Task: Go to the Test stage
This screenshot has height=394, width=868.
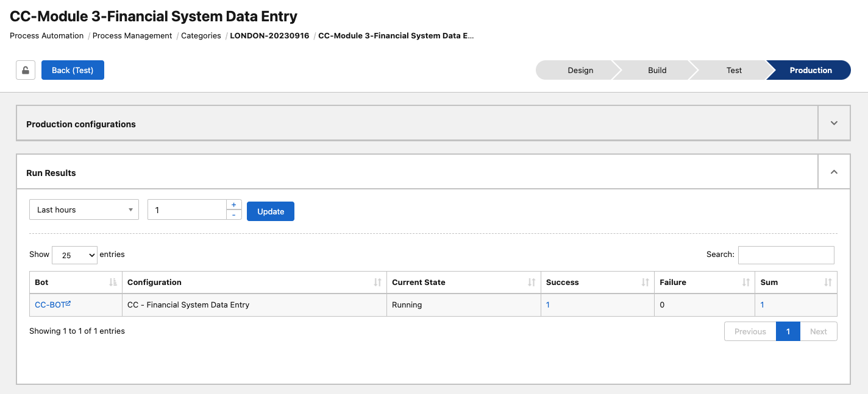Action: (733, 70)
